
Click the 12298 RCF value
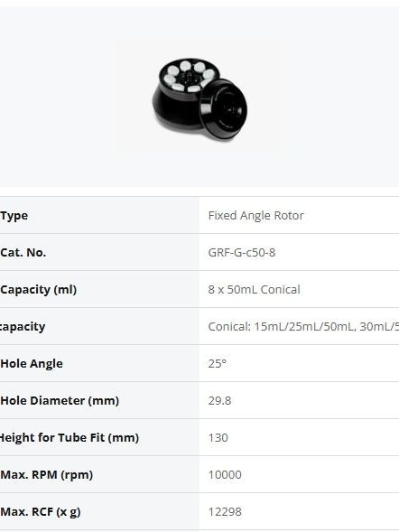click(225, 511)
